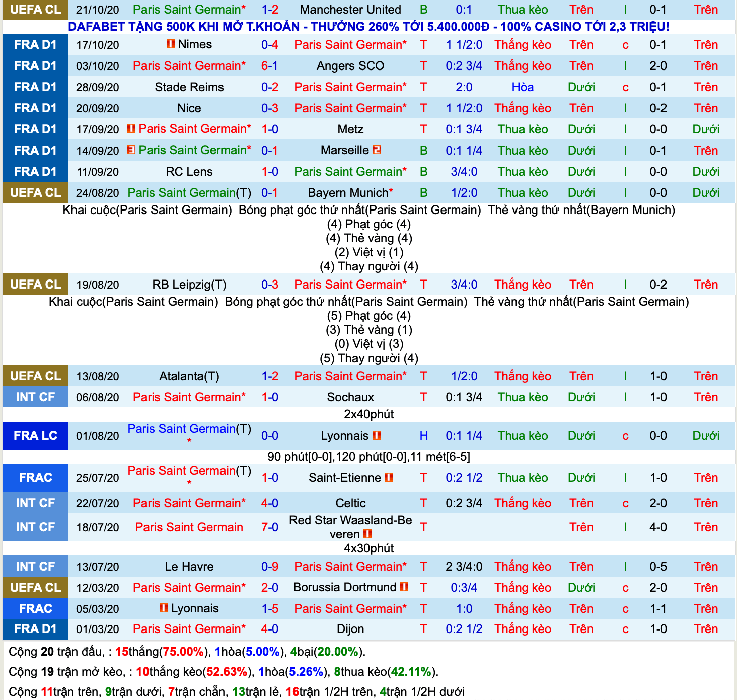Click red card icon before Paris Saint Germain on 17/09/20
The width and height of the screenshot is (737, 700).
coord(131,128)
